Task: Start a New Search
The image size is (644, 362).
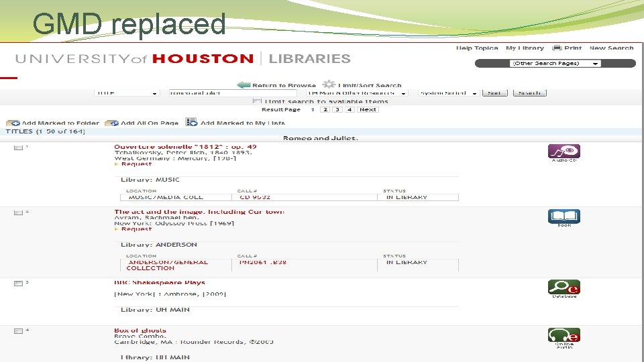Action: [611, 48]
